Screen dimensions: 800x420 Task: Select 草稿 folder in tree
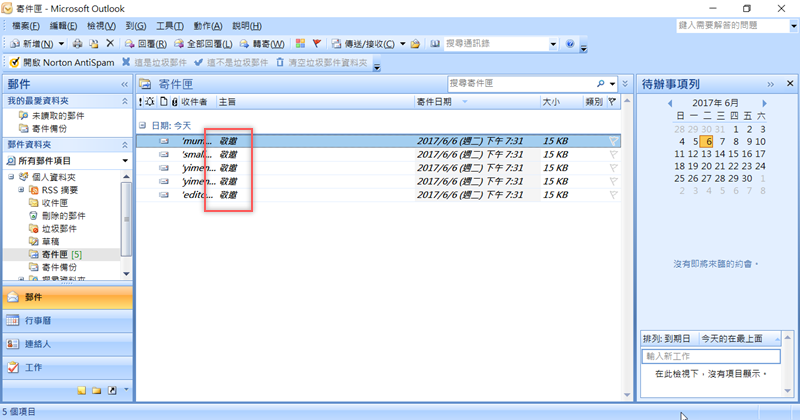tap(51, 241)
